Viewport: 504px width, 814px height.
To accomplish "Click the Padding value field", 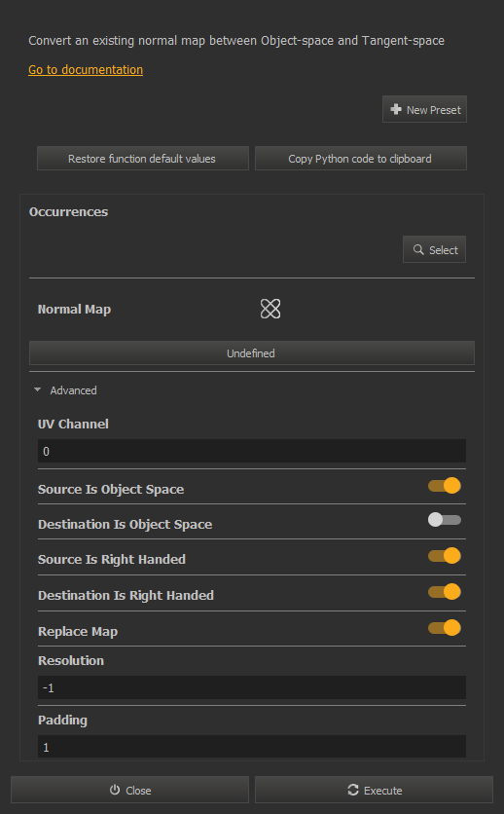I will pyautogui.click(x=251, y=747).
